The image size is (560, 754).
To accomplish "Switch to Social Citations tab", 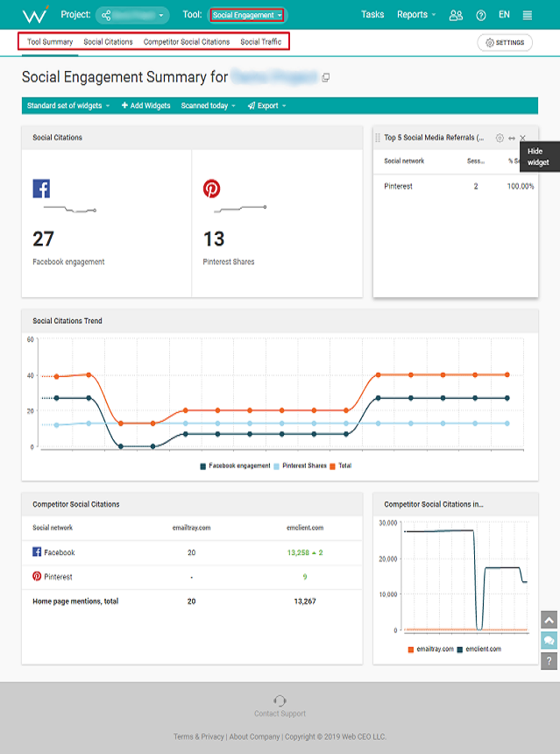I will 108,42.
